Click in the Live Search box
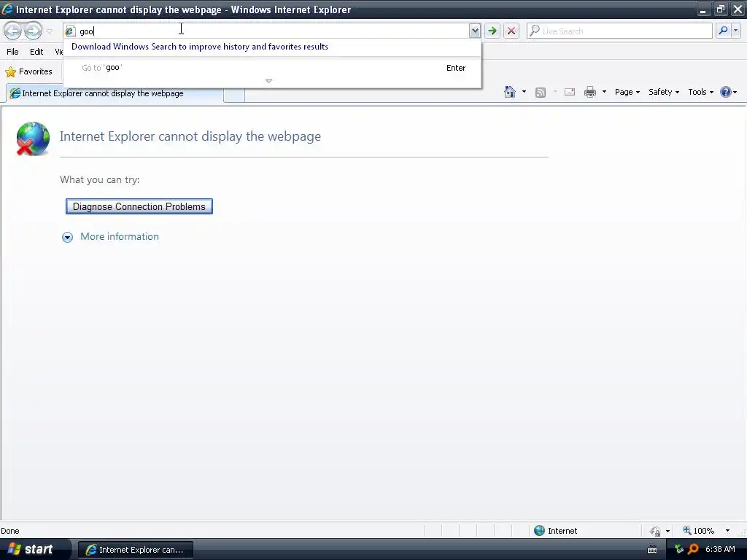The height and width of the screenshot is (560, 747). click(619, 31)
